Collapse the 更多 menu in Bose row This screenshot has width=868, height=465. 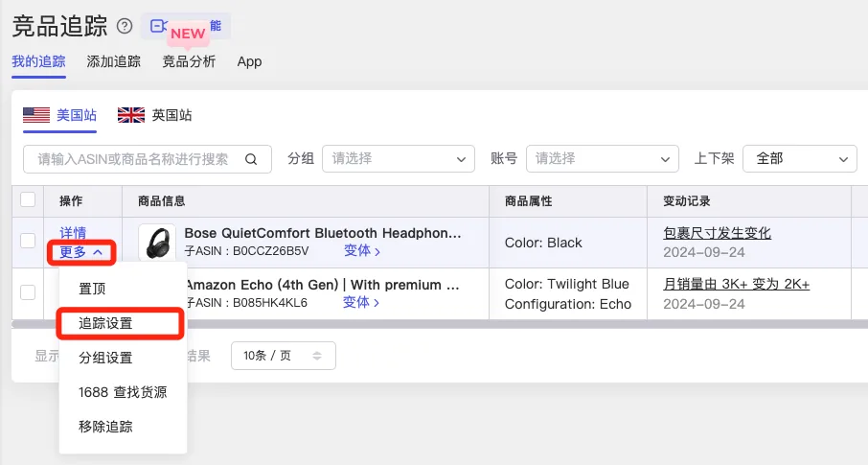[81, 252]
